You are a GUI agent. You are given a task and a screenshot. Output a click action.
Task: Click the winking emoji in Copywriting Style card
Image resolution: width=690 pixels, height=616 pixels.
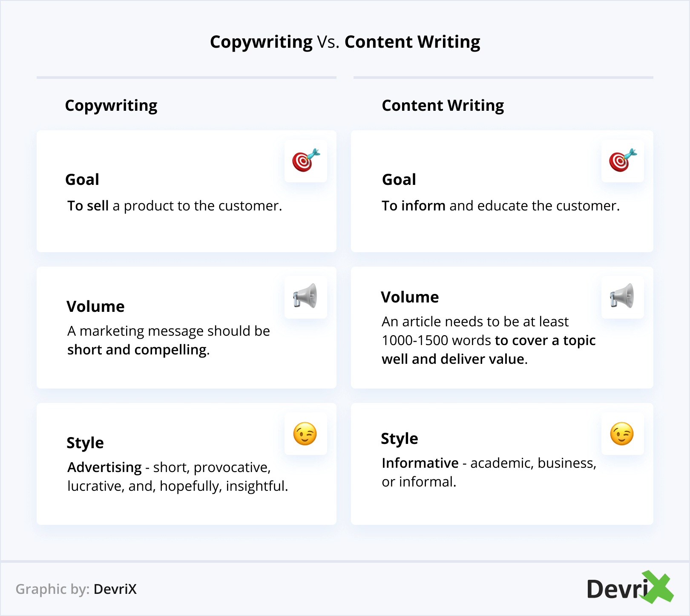[305, 434]
